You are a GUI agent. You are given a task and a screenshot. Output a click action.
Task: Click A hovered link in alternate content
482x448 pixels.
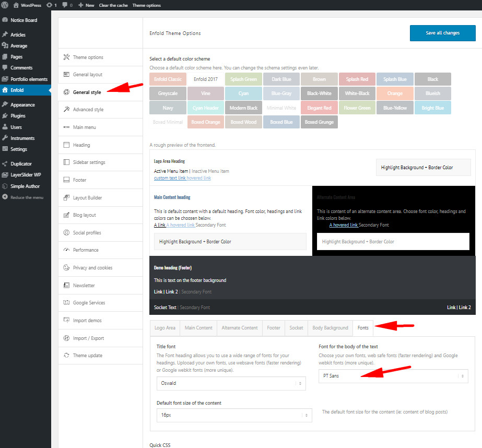point(344,225)
